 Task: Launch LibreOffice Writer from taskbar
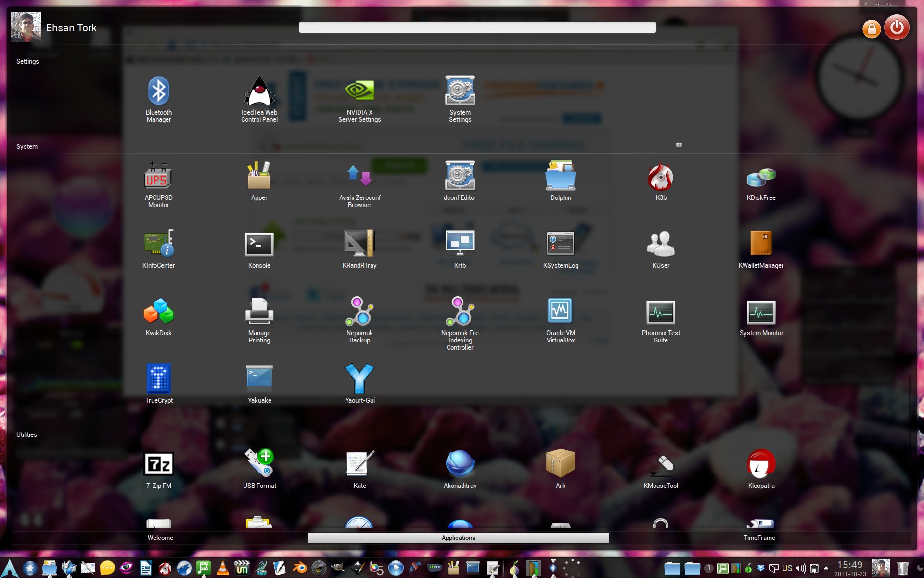click(145, 568)
